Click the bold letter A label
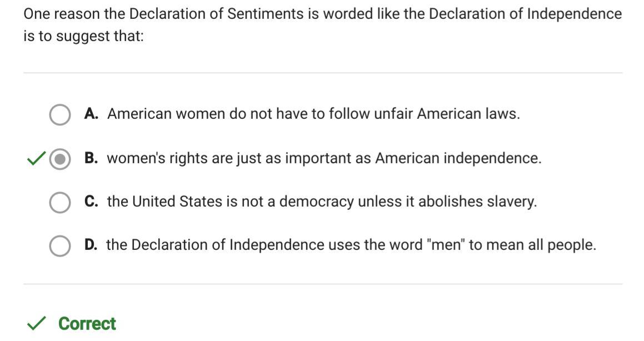This screenshot has height=341, width=644. tap(91, 114)
